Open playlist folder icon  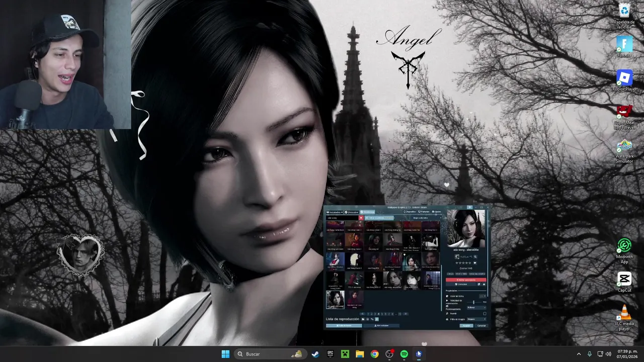pos(363,319)
